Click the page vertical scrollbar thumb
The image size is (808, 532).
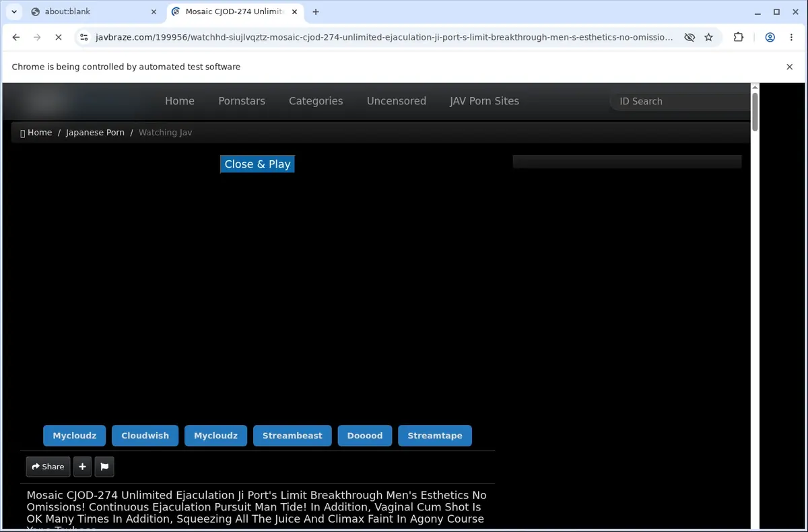click(x=755, y=112)
